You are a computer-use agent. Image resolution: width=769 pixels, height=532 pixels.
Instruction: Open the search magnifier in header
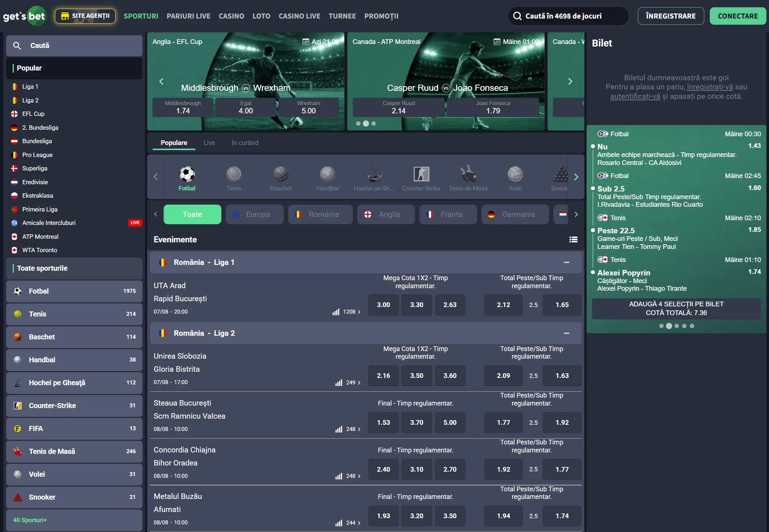coord(517,16)
